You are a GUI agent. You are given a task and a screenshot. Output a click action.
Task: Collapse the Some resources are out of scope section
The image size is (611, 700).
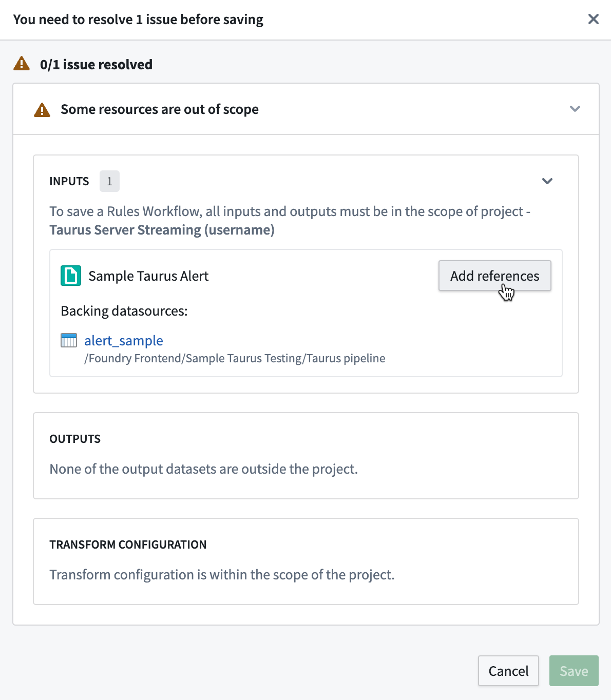tap(575, 109)
